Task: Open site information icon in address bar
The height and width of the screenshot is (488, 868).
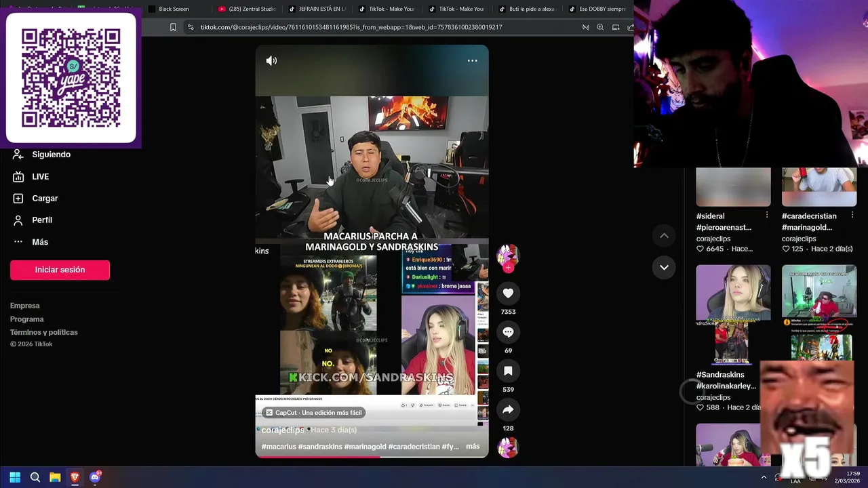Action: click(x=191, y=27)
